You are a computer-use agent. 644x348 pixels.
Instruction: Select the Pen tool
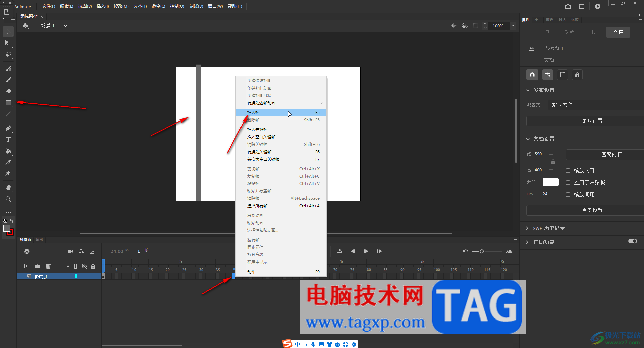(x=8, y=128)
